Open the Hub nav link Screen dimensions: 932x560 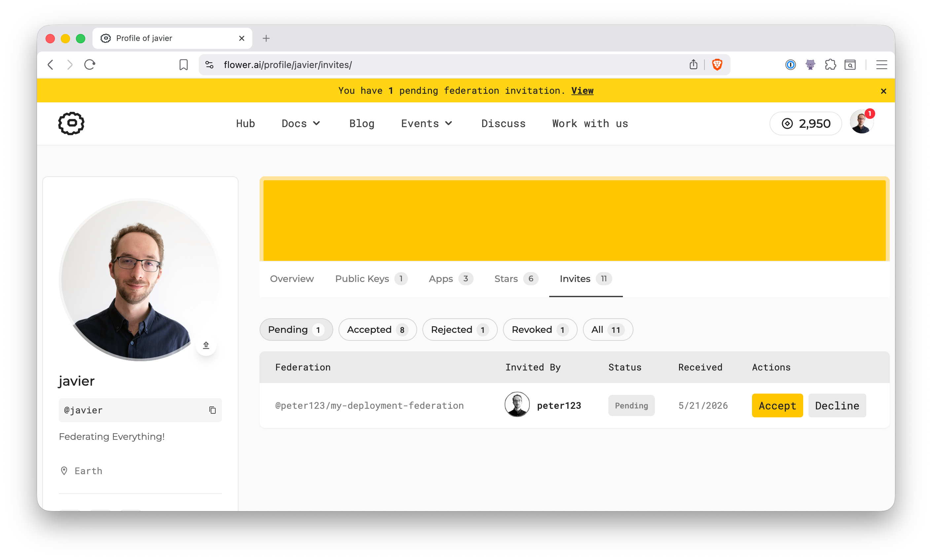coord(245,123)
